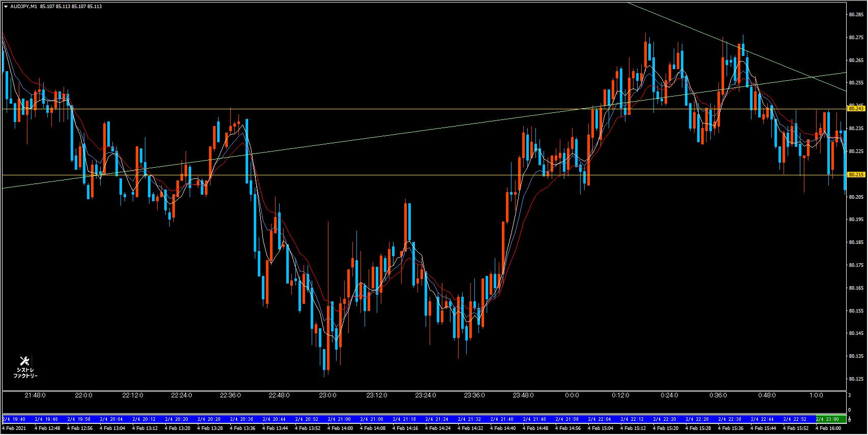The image size is (868, 435).
Task: Click the triangle arrow beside AUDJPY,M1
Action: pos(6,7)
